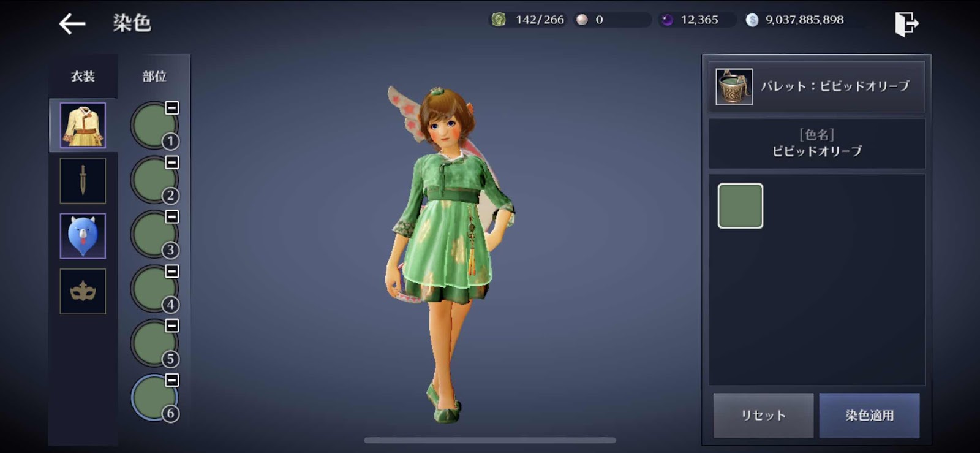The width and height of the screenshot is (980, 453).
Task: Choose dye part circle 6
Action: pos(153,398)
